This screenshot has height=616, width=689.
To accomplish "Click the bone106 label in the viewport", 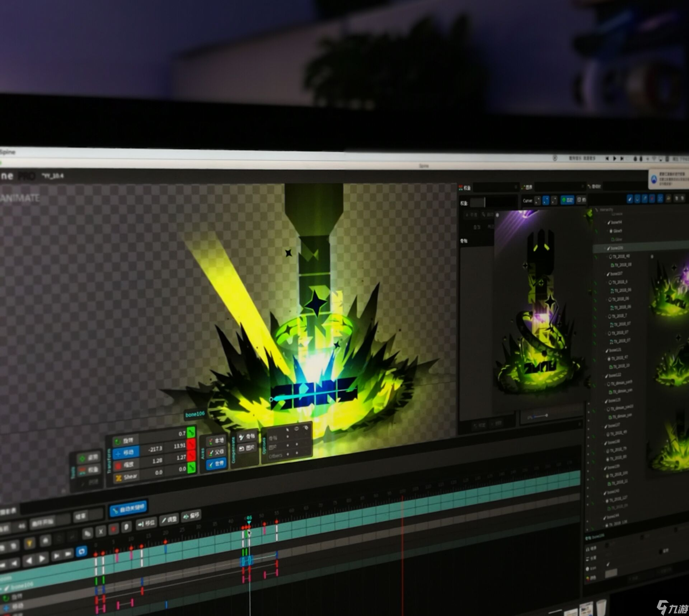I will tap(195, 414).
